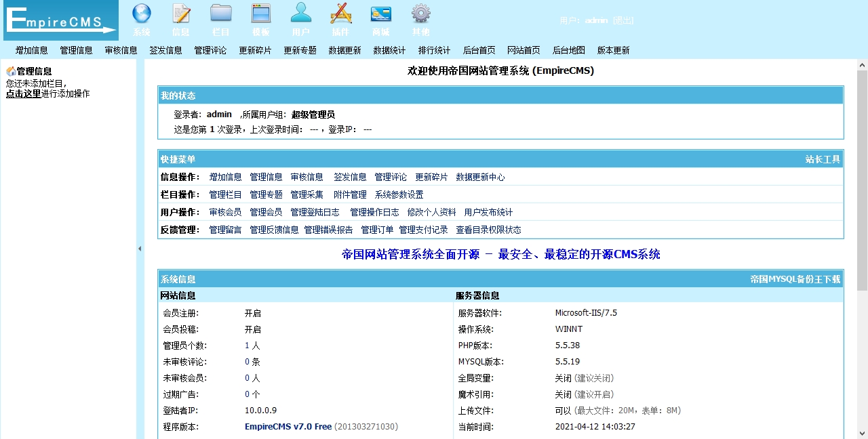Image resolution: width=868 pixels, height=439 pixels.
Task: Click 增加信息 in the quick menu
Action: tap(226, 177)
